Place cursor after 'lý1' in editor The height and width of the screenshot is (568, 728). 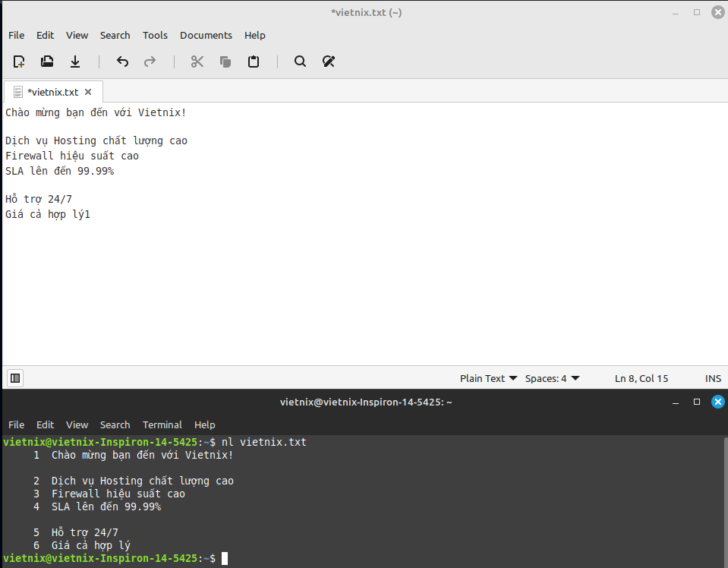tap(90, 214)
